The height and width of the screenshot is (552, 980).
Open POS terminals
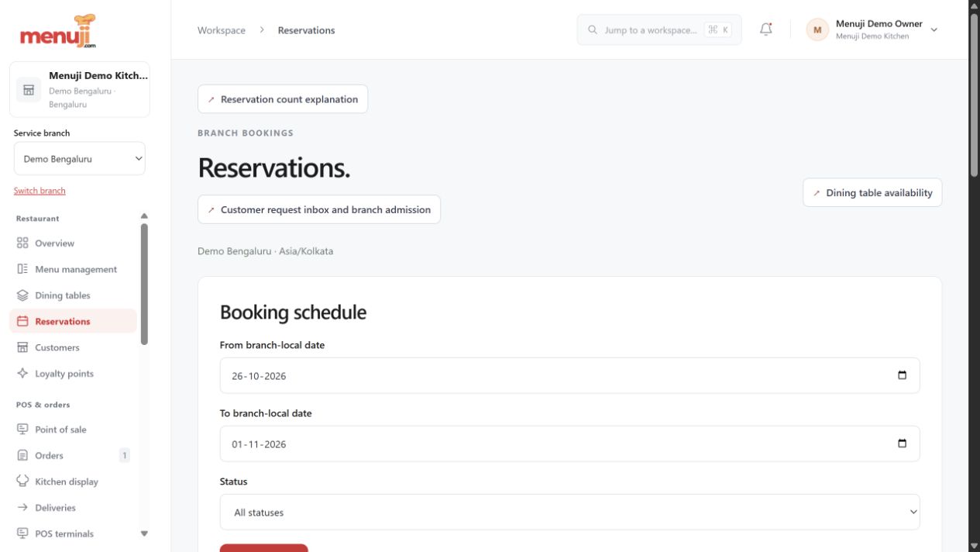[74, 533]
